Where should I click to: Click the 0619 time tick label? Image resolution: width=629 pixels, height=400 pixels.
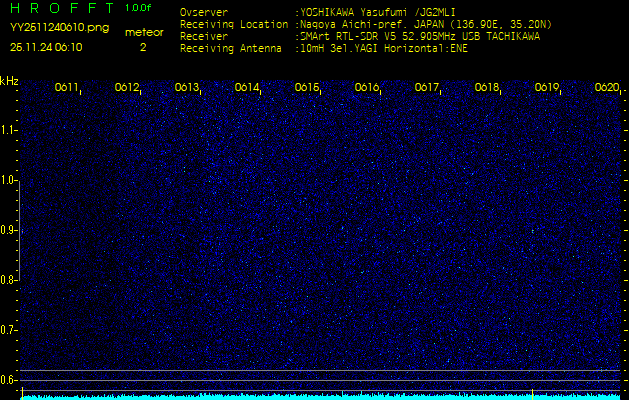(547, 88)
